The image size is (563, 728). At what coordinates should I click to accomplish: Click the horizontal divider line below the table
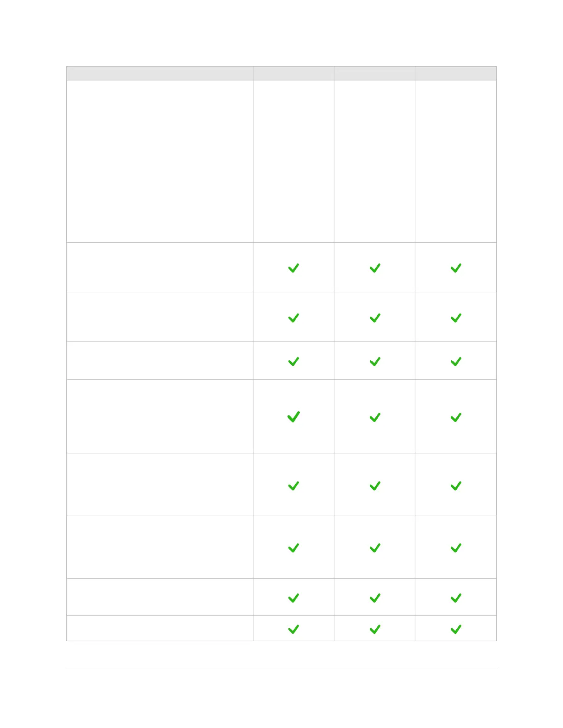[281, 669]
